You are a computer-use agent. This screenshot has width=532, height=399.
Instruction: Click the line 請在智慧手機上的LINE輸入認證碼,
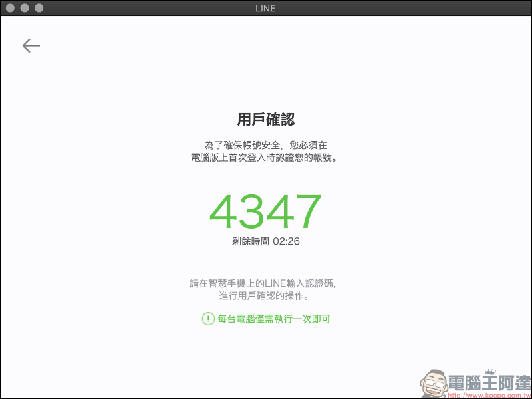pyautogui.click(x=263, y=283)
